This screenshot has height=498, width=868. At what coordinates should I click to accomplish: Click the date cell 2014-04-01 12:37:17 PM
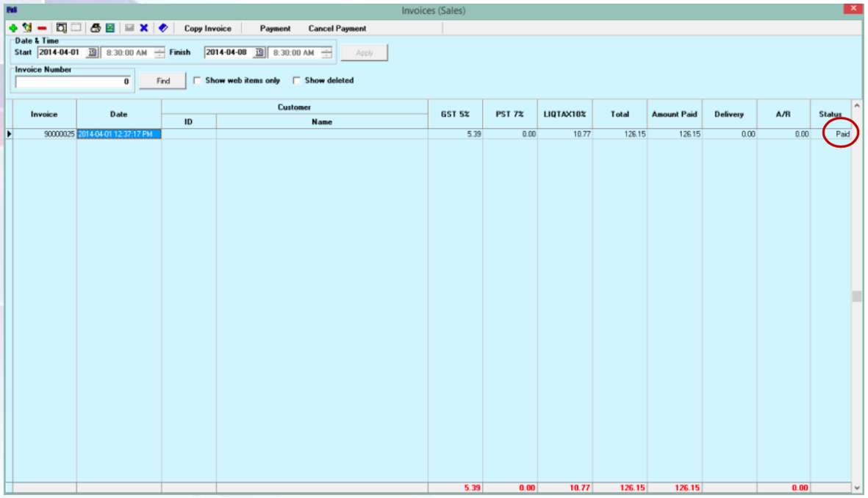pos(119,134)
